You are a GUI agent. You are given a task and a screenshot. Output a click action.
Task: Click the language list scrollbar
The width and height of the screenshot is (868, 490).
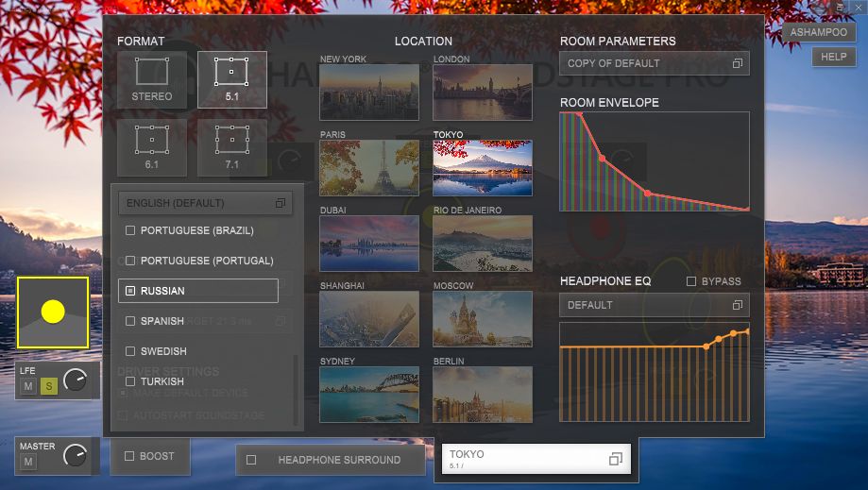(296, 389)
